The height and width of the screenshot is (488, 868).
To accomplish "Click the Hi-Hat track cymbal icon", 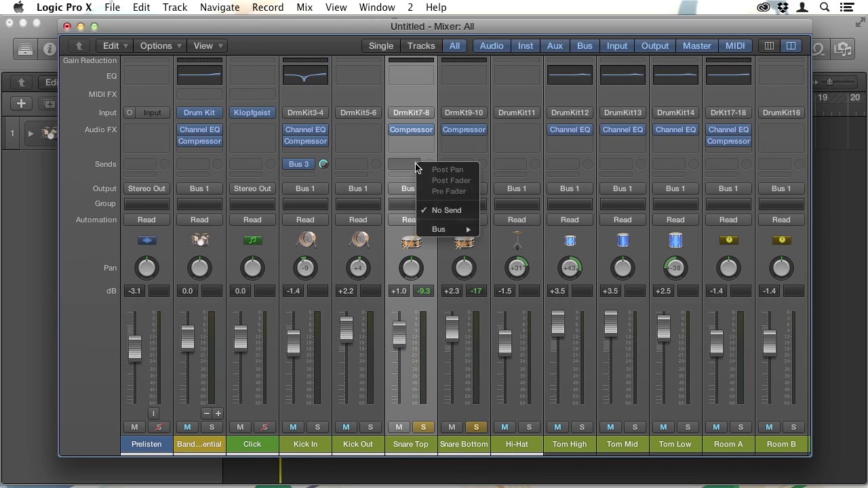I will 517,240.
